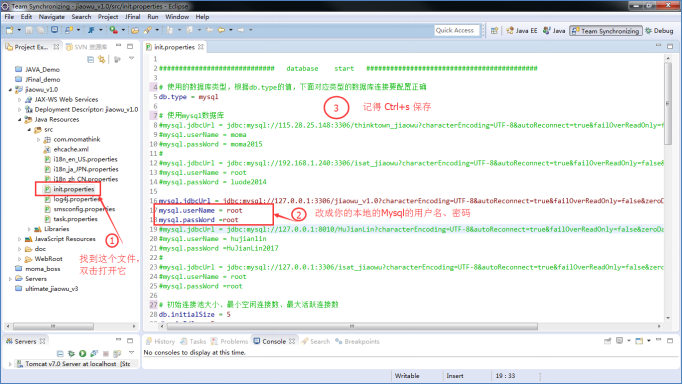Close the init.properties editor tab
The image size is (683, 385).
point(200,47)
